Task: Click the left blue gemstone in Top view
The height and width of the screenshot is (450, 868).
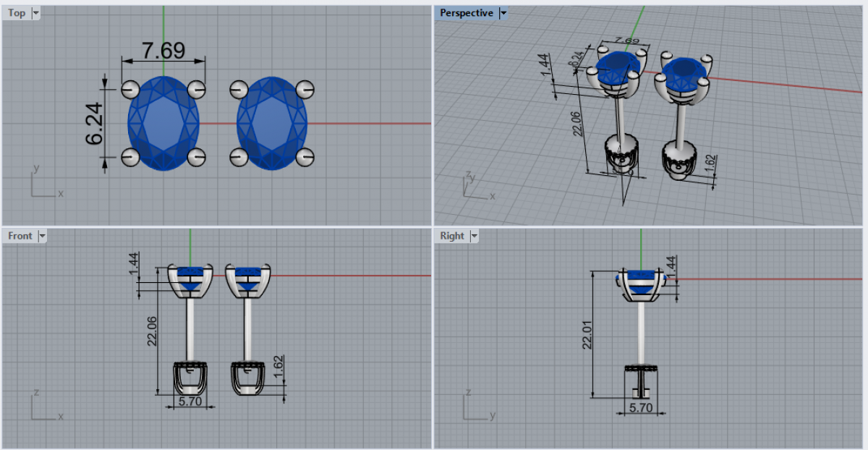Action: click(x=164, y=123)
